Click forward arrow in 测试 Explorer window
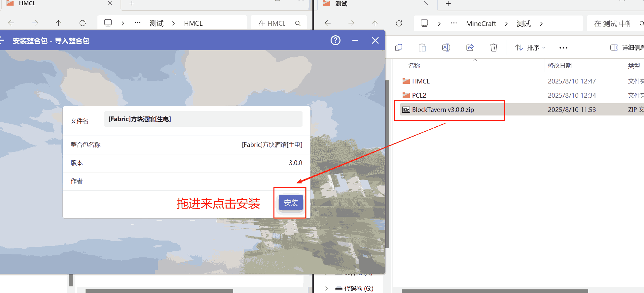644x293 pixels. [351, 23]
